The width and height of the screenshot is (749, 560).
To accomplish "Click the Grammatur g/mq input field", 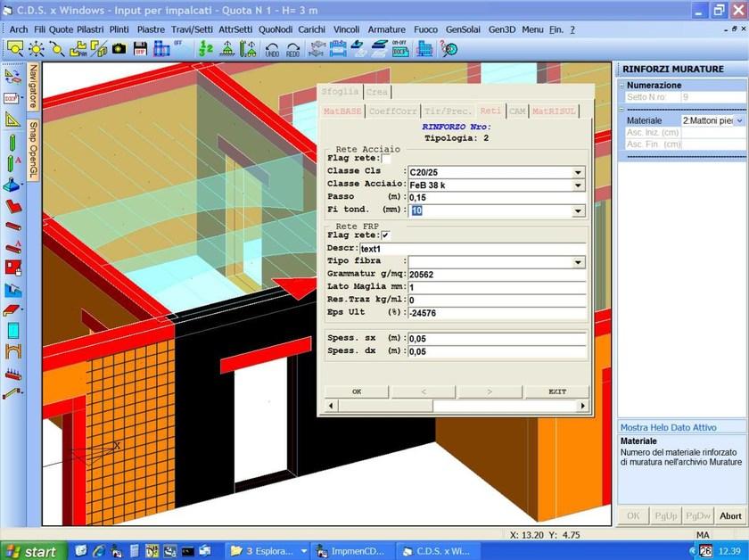I will [496, 275].
